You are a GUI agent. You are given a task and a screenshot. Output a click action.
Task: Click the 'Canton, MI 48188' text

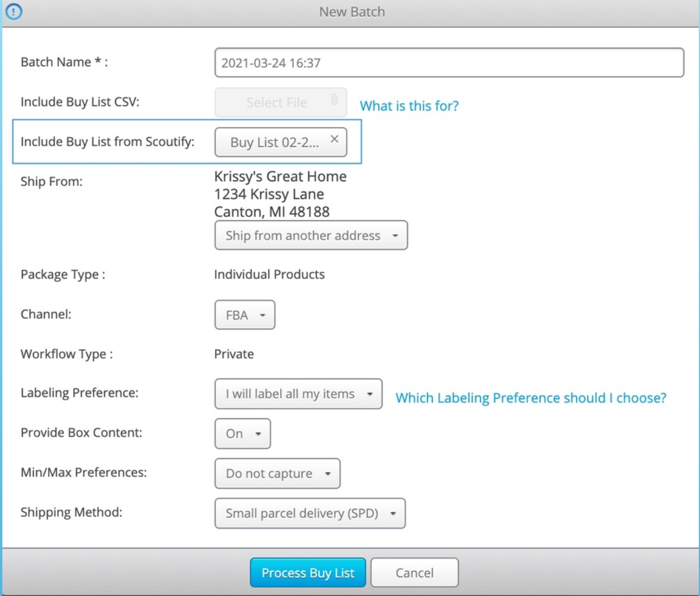pos(272,212)
